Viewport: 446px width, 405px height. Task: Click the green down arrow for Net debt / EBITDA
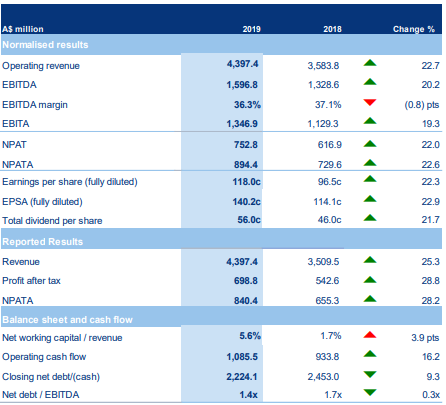(370, 392)
